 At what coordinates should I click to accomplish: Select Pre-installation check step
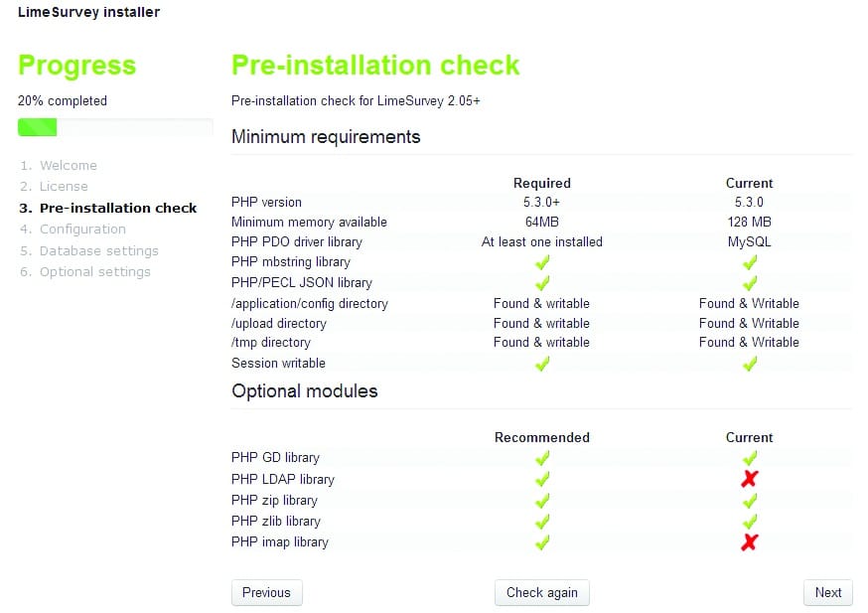(x=117, y=208)
